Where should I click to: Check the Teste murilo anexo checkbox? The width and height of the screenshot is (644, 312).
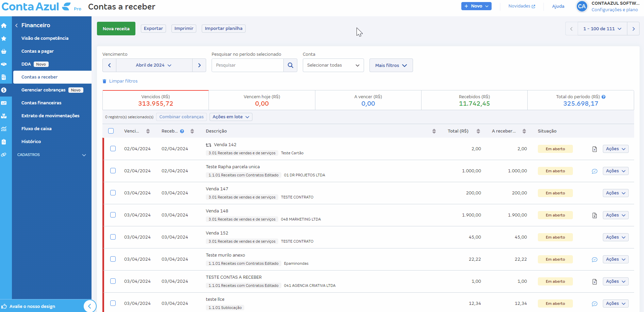pyautogui.click(x=113, y=259)
